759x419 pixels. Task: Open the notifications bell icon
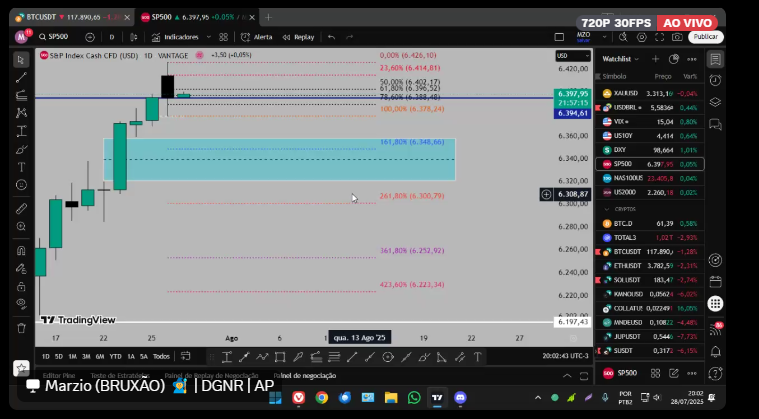click(x=715, y=351)
